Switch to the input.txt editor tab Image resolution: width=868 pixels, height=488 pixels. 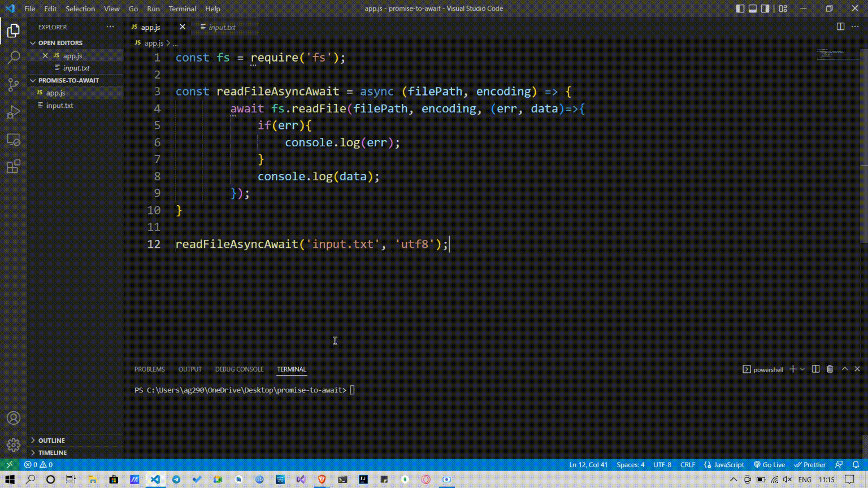pyautogui.click(x=222, y=27)
